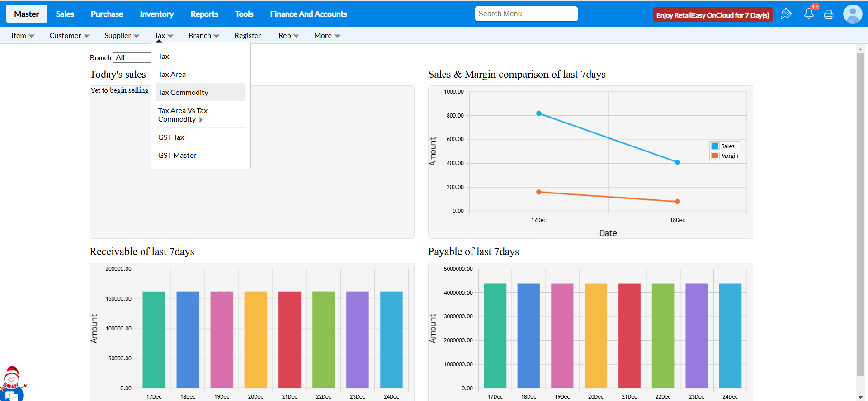Expand the Branch menu dropdown
Screen dimensions: 868x401
(203, 36)
